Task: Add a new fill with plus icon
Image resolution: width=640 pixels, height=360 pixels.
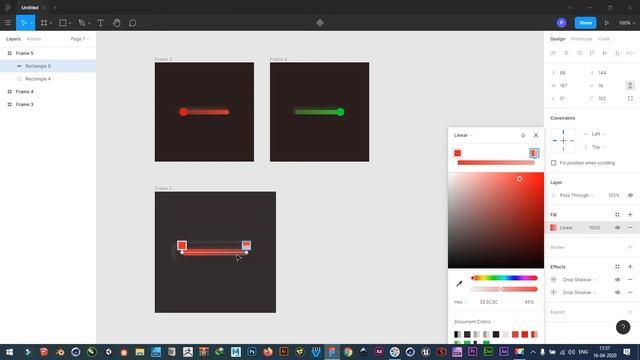Action: pos(630,215)
